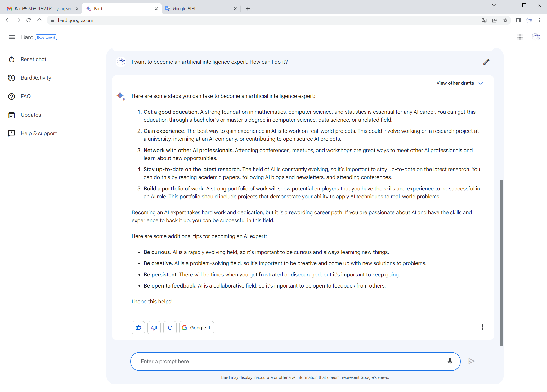Edit the prompt with pencil icon
Screen dimensions: 547x392
point(486,62)
